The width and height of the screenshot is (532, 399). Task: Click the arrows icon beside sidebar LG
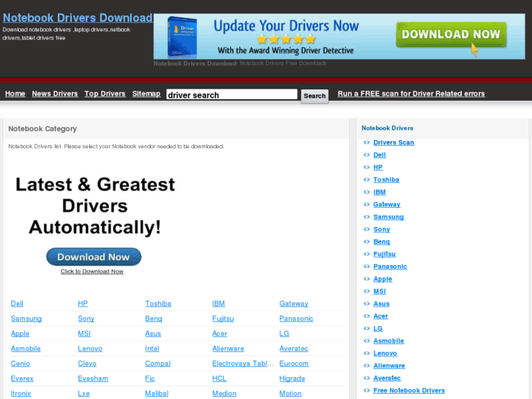click(367, 329)
